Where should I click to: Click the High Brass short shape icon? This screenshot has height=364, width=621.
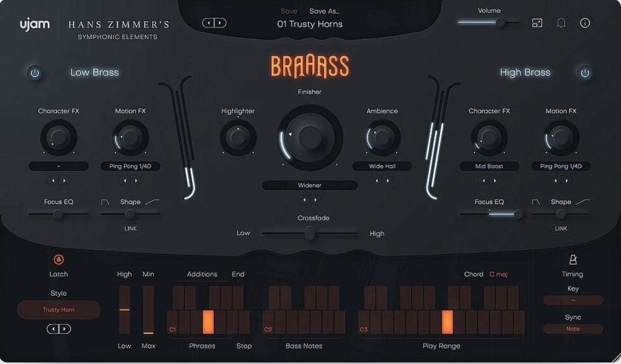[535, 202]
